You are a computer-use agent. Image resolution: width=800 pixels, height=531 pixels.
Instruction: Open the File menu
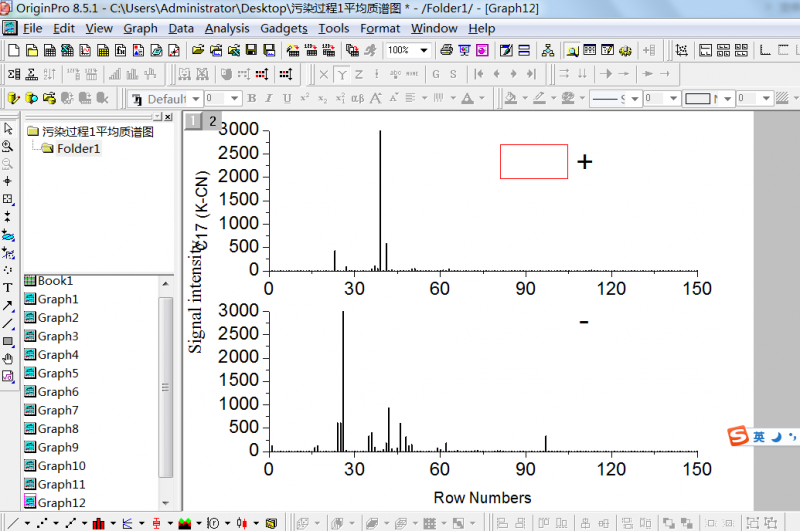click(33, 29)
